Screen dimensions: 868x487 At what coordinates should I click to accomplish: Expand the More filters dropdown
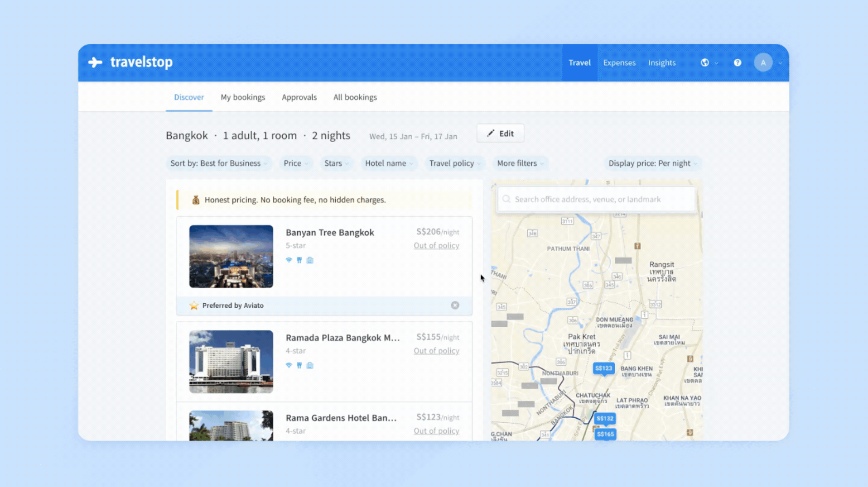[x=521, y=163]
